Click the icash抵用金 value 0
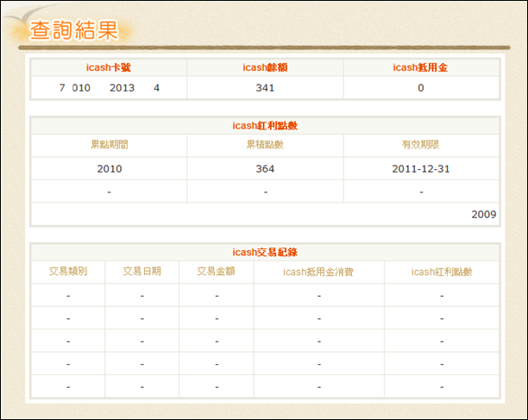 420,88
